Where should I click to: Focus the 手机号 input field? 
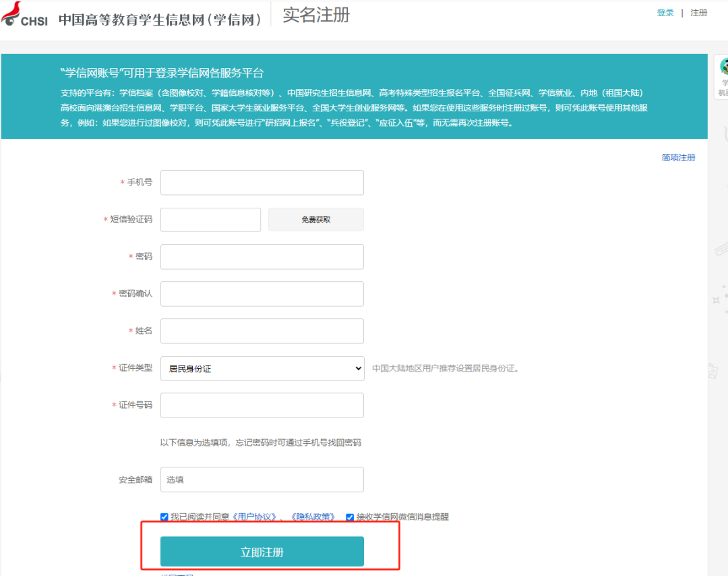pos(262,183)
